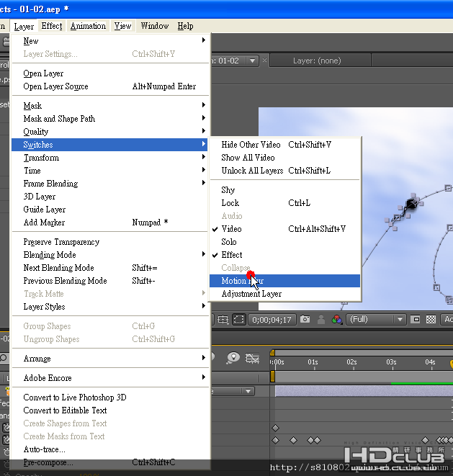Toggle the checked Video switch
The image size is (453, 476).
(231, 229)
